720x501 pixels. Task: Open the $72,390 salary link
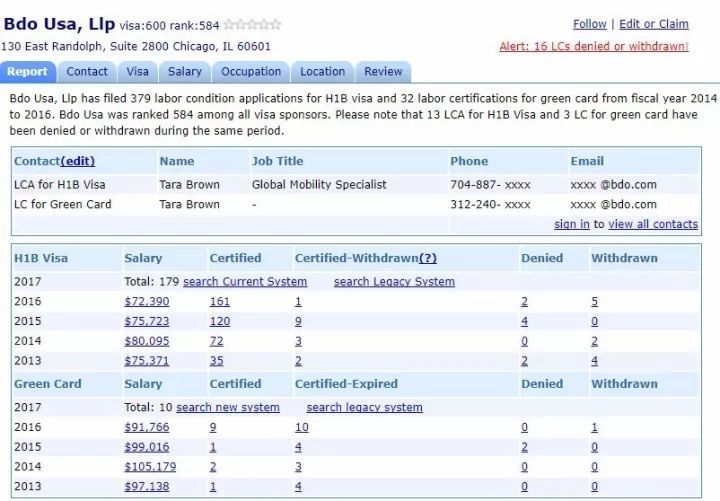pyautogui.click(x=146, y=302)
